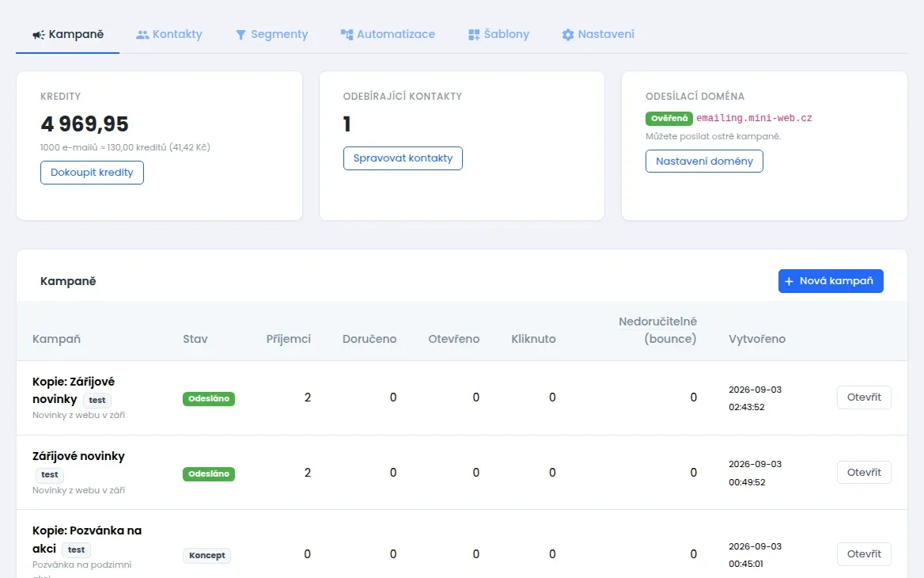Go to the Automatizace tab
This screenshot has width=924, height=578.
click(x=388, y=34)
